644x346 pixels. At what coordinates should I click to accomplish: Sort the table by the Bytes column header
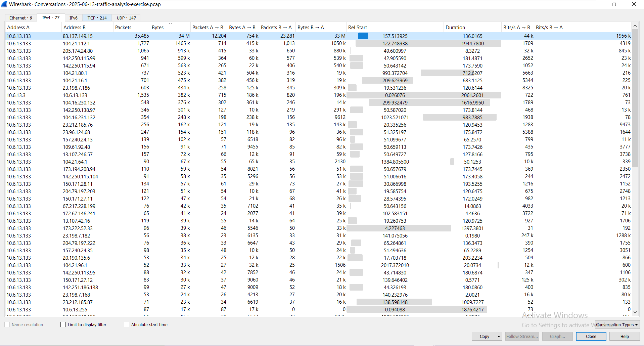(x=158, y=28)
